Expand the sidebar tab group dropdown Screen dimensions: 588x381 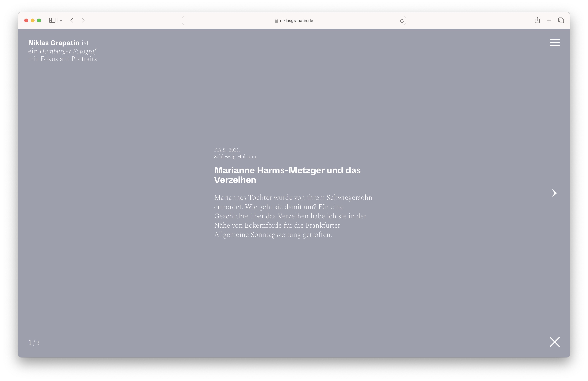61,20
